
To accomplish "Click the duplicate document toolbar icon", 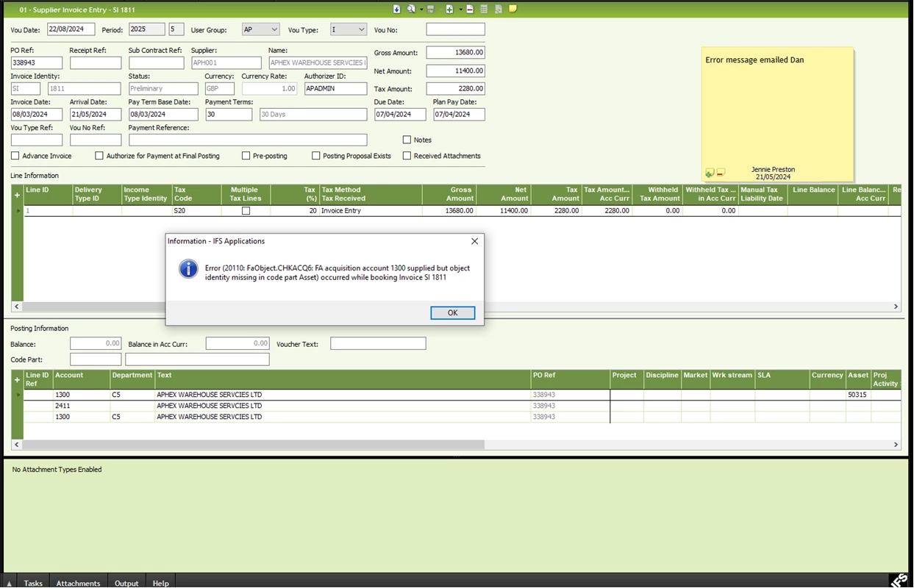I will tap(499, 9).
